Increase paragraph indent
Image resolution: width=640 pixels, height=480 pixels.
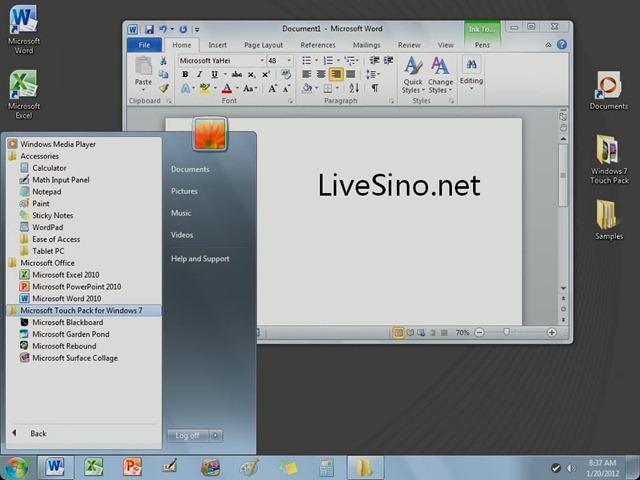click(x=388, y=61)
